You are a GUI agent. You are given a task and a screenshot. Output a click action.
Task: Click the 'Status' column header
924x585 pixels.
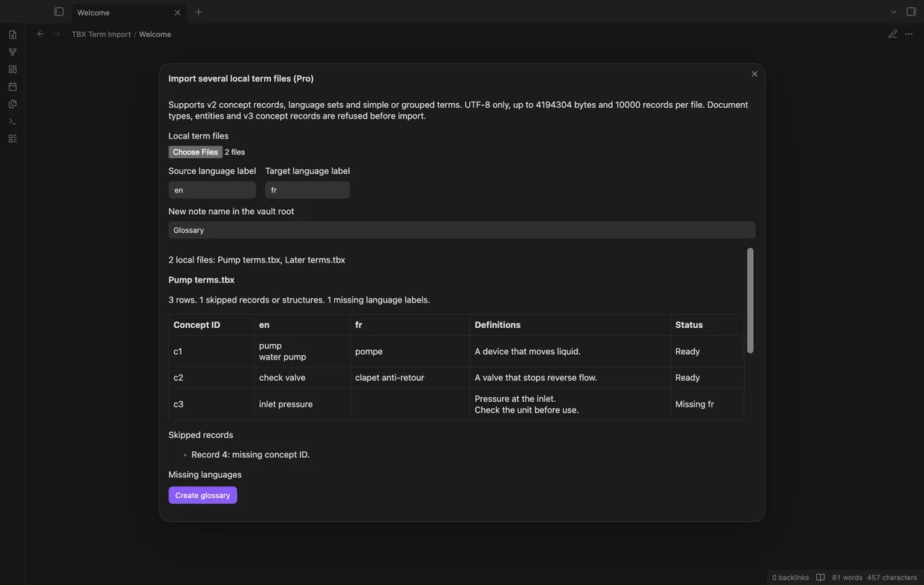point(707,325)
